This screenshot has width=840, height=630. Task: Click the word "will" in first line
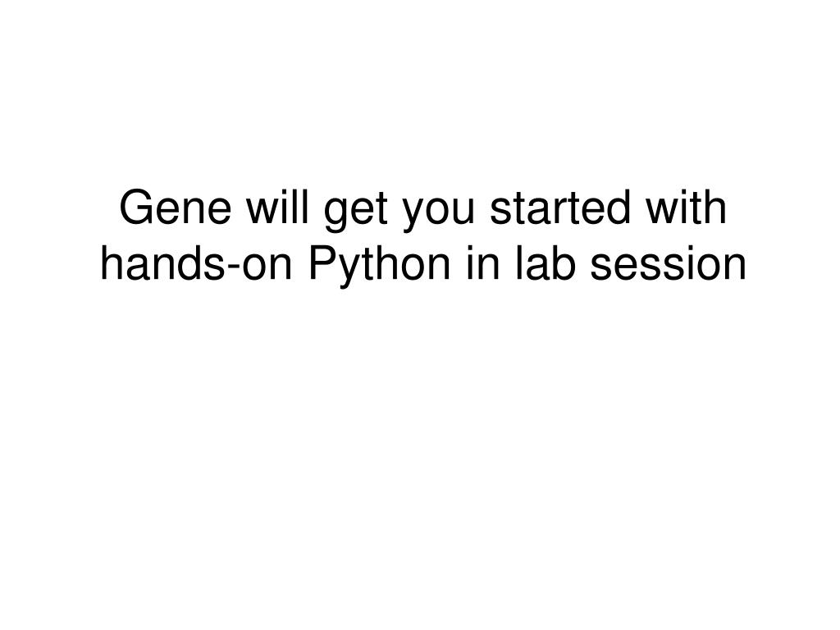point(277,206)
